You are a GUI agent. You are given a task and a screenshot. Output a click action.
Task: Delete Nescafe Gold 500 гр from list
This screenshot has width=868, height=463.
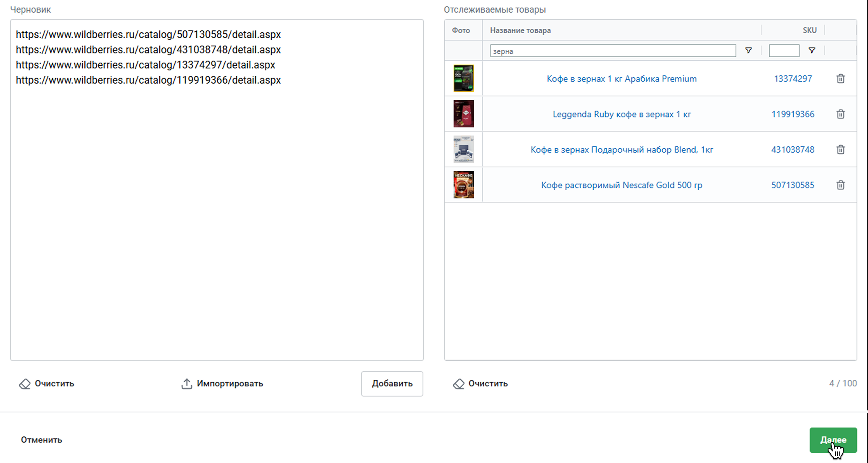click(x=840, y=185)
